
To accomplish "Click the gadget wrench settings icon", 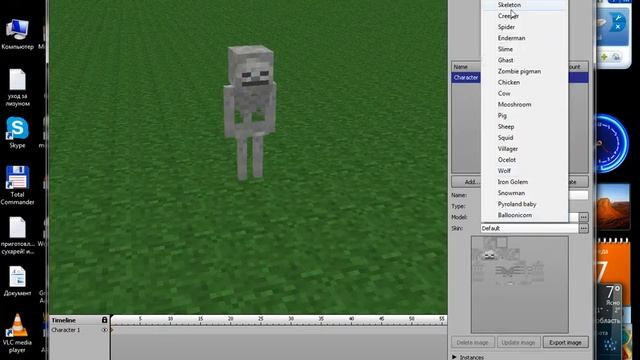I will [x=618, y=18].
